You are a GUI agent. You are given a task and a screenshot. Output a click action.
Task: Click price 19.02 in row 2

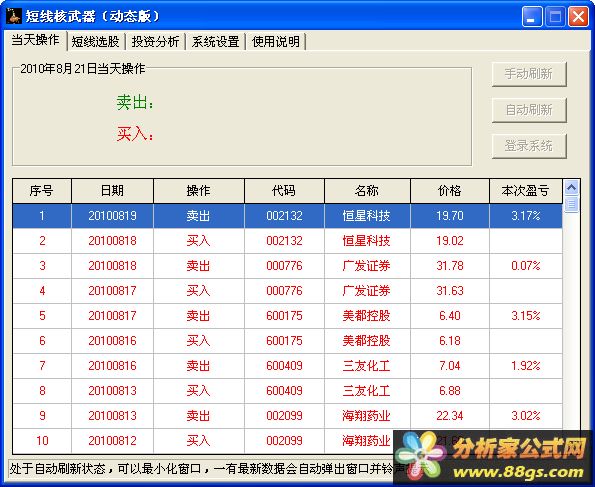(x=450, y=241)
